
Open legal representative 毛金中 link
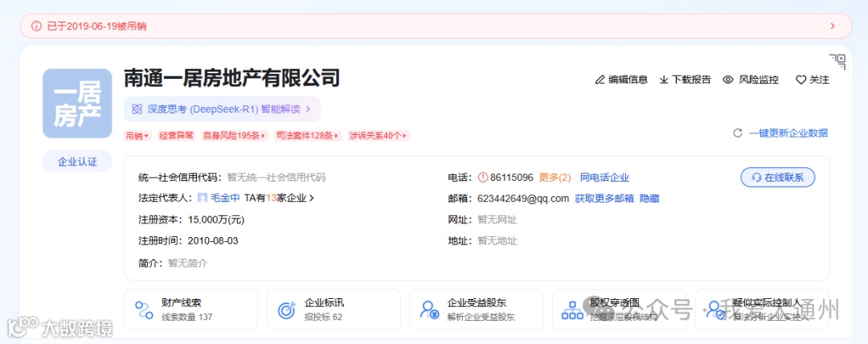pos(225,198)
